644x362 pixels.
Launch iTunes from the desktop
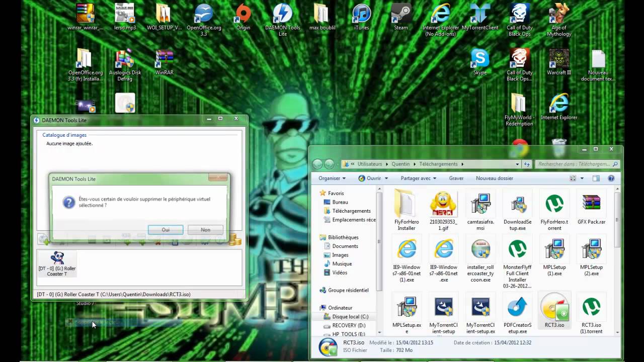[361, 18]
